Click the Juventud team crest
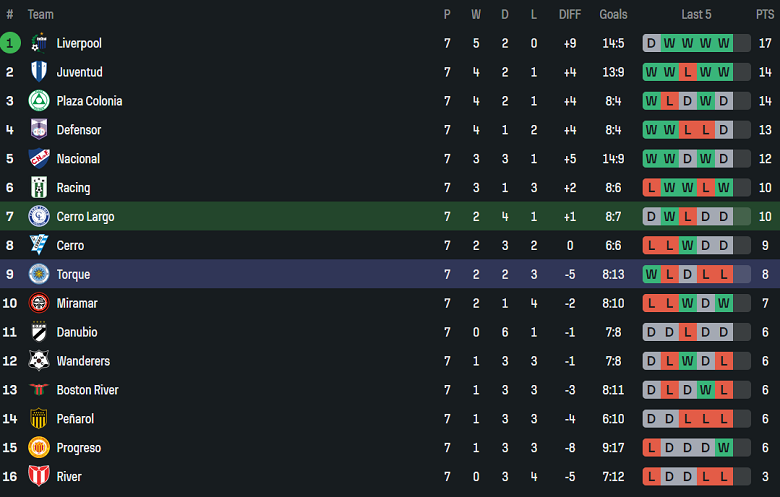 point(39,72)
